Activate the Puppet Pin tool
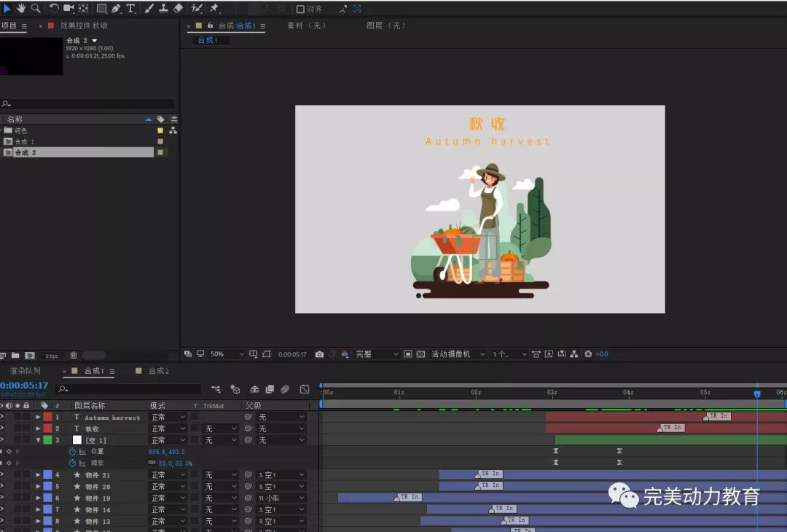Image resolution: width=787 pixels, height=532 pixels. (x=214, y=9)
